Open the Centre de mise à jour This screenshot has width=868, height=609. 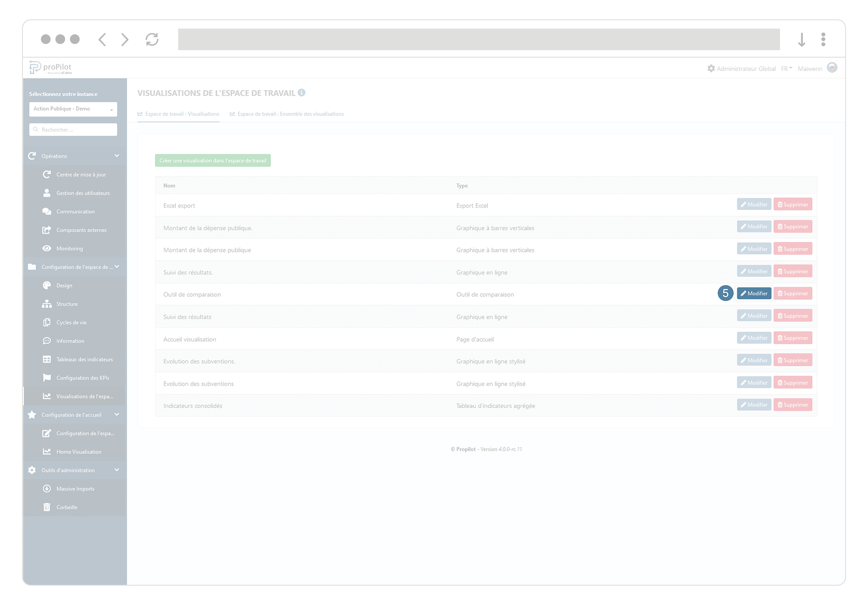tap(81, 174)
